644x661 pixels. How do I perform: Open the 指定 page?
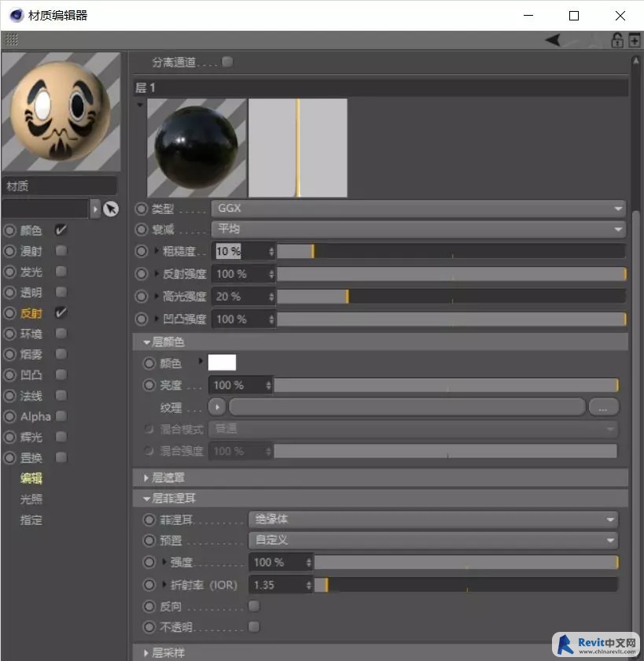point(31,520)
